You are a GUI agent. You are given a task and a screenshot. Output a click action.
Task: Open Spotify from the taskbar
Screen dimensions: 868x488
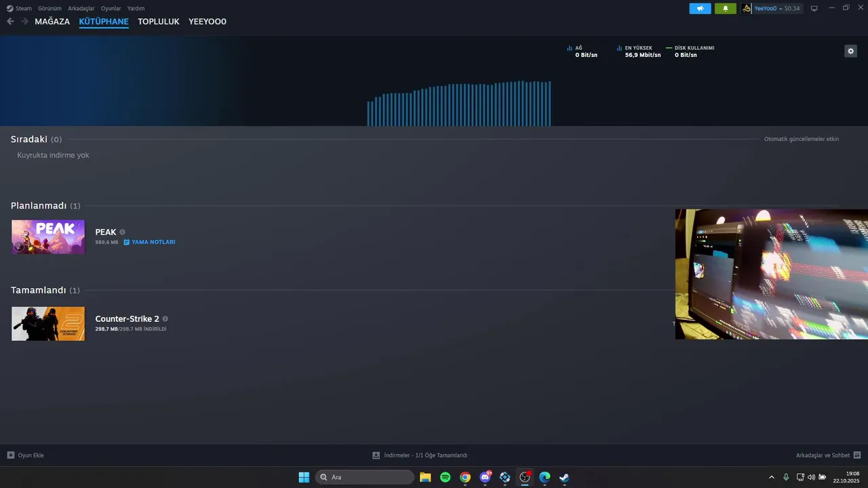pyautogui.click(x=445, y=477)
